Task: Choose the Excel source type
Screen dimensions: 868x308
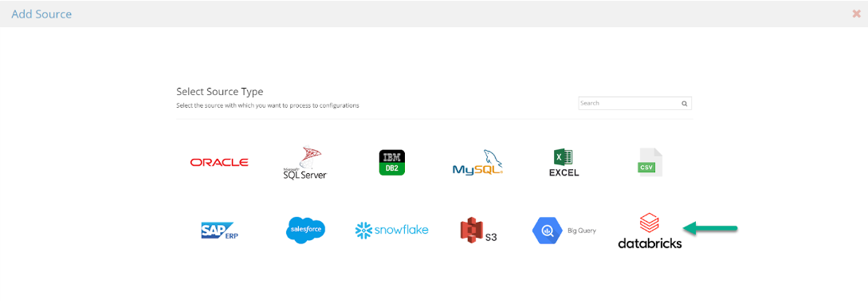Action: 564,163
